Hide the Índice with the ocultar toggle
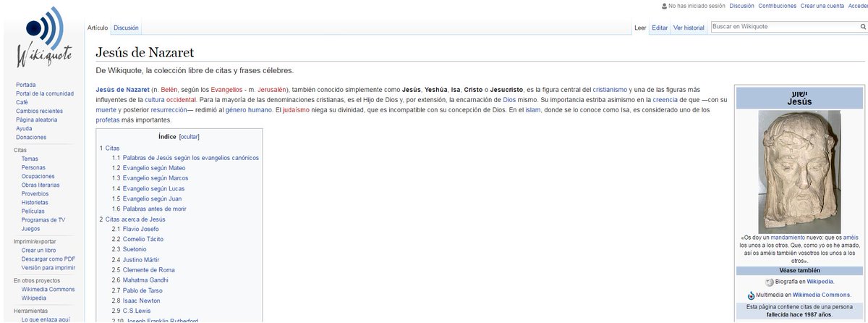 pyautogui.click(x=189, y=136)
